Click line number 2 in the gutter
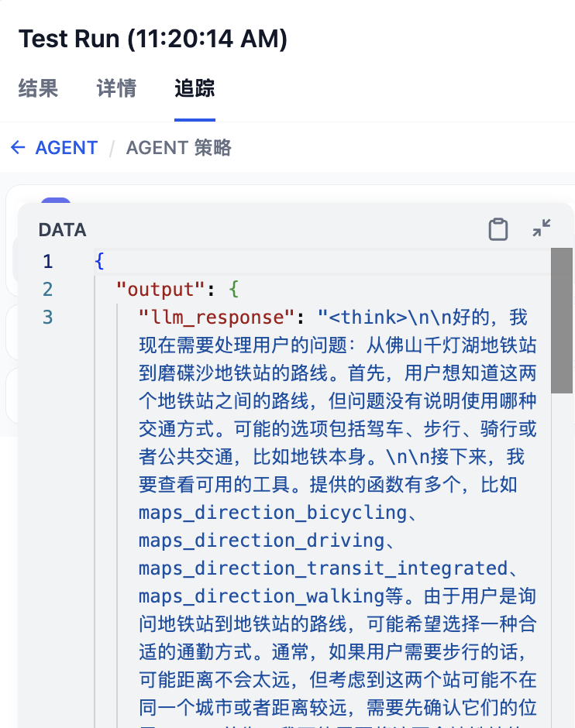The width and height of the screenshot is (575, 728). [x=47, y=289]
